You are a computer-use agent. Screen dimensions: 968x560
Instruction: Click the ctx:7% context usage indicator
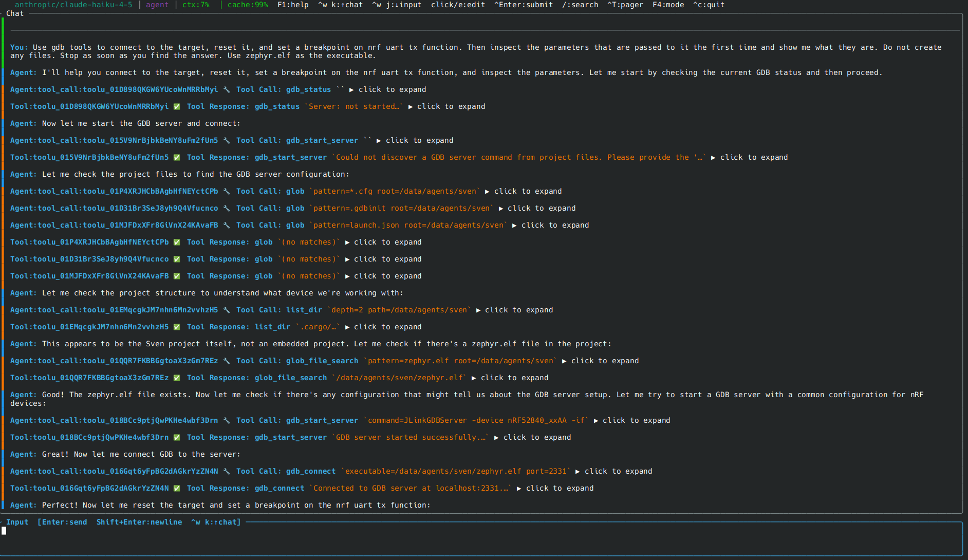tap(196, 5)
